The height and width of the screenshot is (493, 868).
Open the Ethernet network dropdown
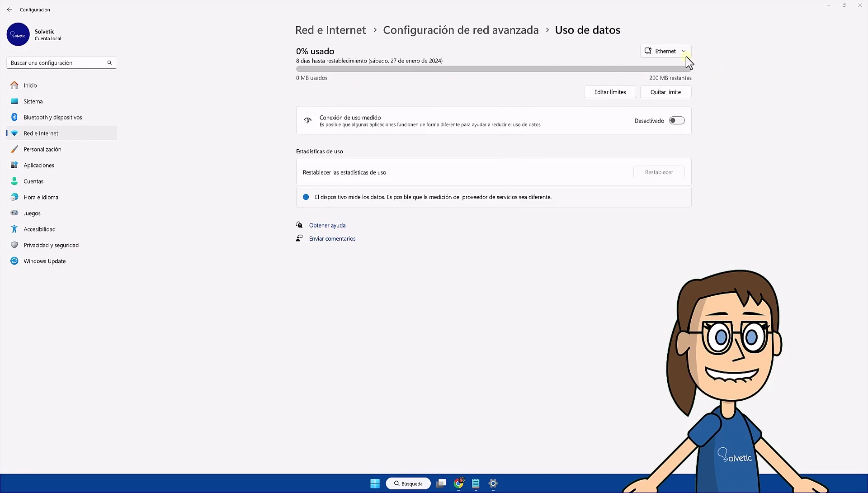(665, 51)
